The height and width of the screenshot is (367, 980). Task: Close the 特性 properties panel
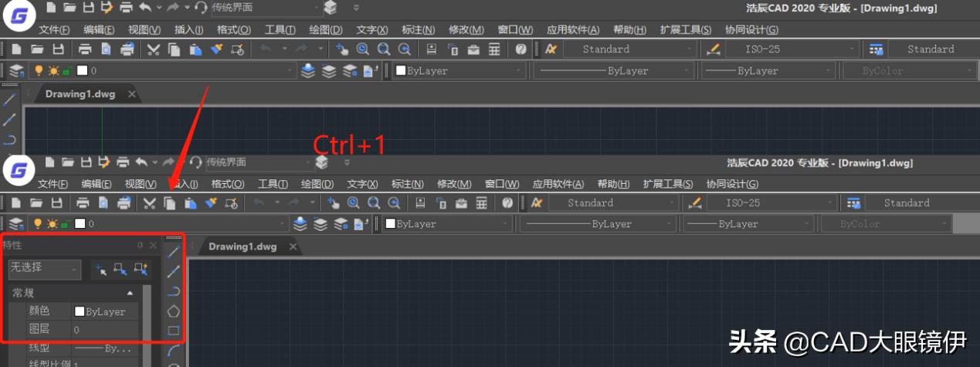click(x=153, y=245)
